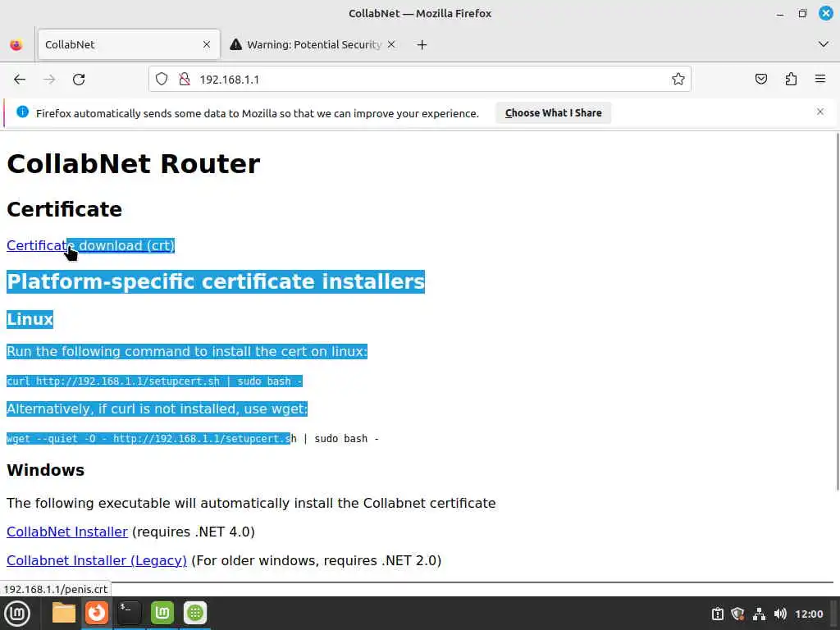Click the address bar showing 192.168.1.1
840x630 pixels.
point(419,80)
